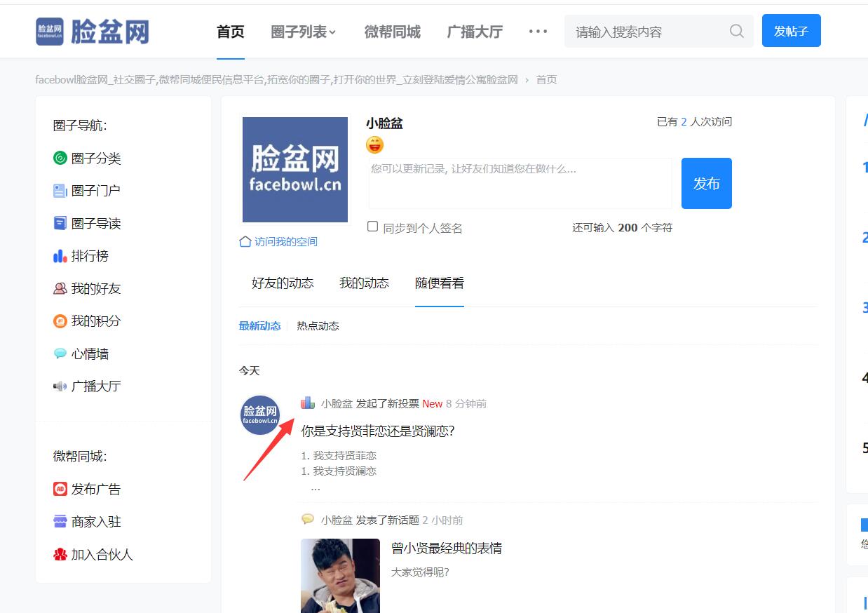Switch to 我的动态 tab
Viewport: 868px width, 613px height.
[x=364, y=283]
